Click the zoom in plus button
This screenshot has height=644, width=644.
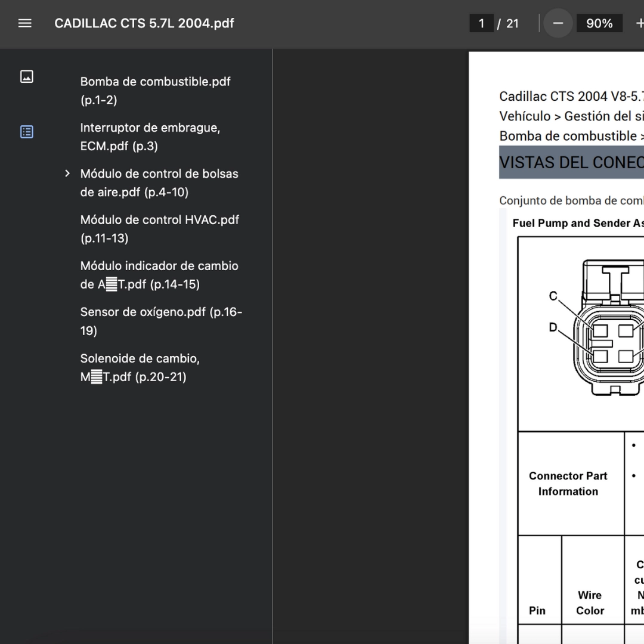639,23
